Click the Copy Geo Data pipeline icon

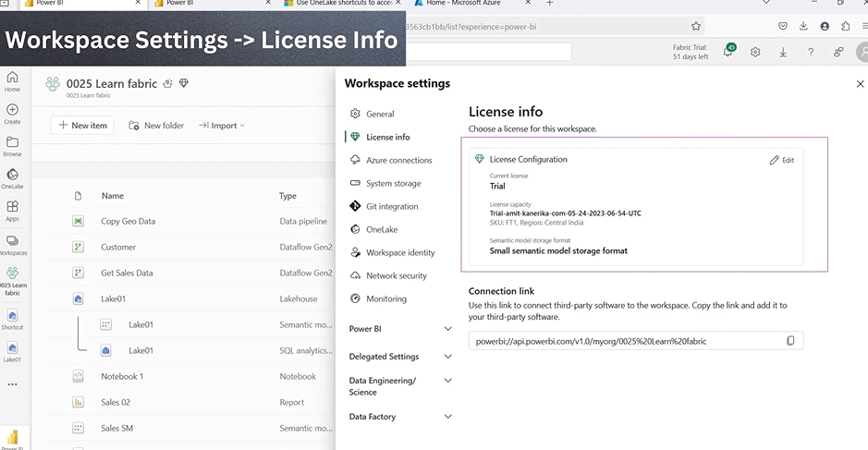pos(78,221)
